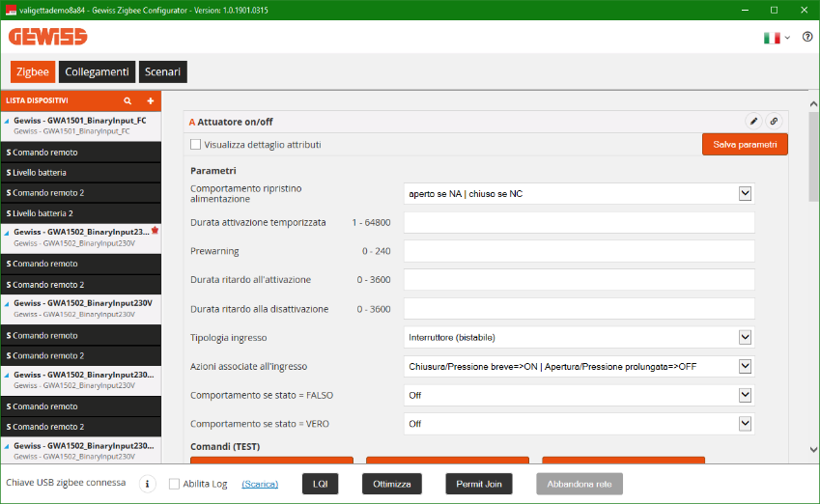Select Gewiss - GWA1502_BinaryInput230V device entry
The height and width of the screenshot is (504, 820).
81,308
